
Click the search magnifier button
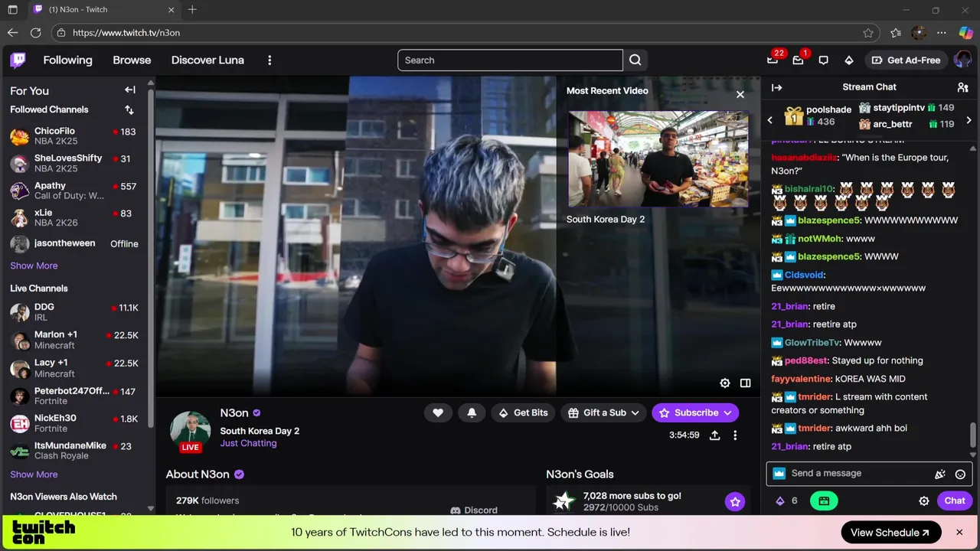(635, 60)
